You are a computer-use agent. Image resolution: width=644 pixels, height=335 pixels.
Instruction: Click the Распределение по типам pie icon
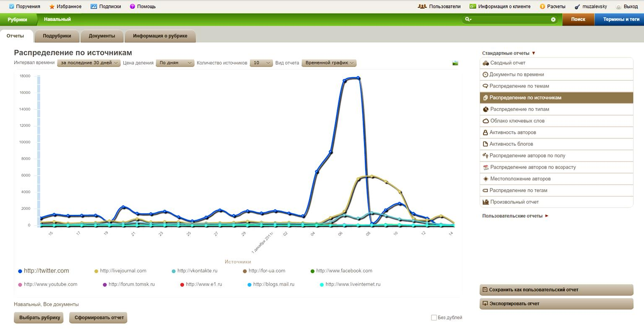(x=486, y=109)
